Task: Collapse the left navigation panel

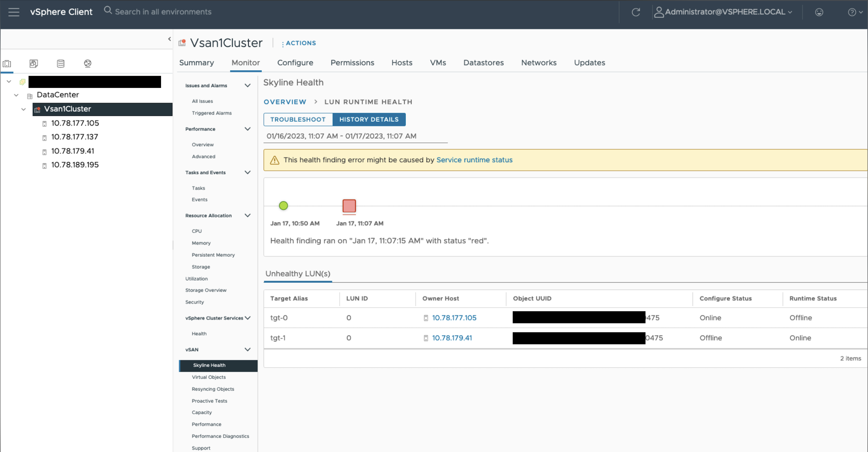Action: (x=169, y=39)
